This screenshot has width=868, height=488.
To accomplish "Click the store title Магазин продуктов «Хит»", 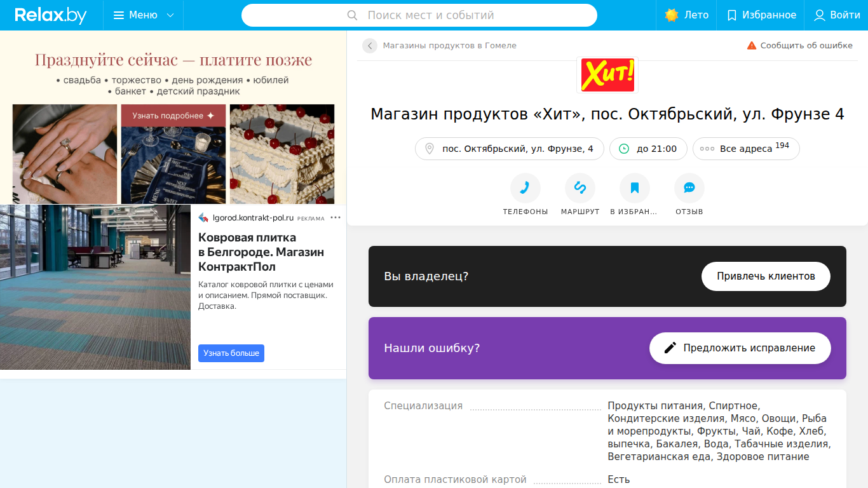I will [607, 114].
